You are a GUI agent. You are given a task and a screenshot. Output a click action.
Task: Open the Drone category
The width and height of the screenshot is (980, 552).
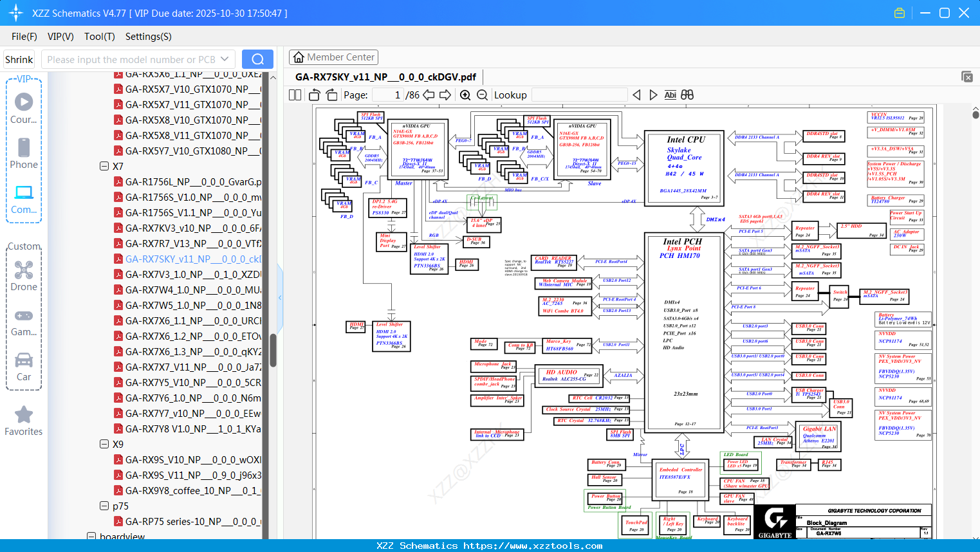tap(24, 276)
